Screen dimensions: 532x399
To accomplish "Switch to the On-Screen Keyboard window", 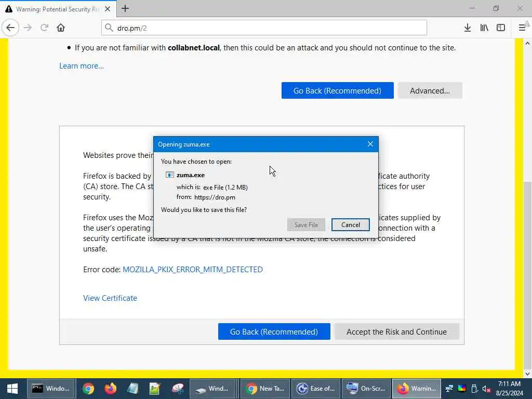I will [366, 389].
